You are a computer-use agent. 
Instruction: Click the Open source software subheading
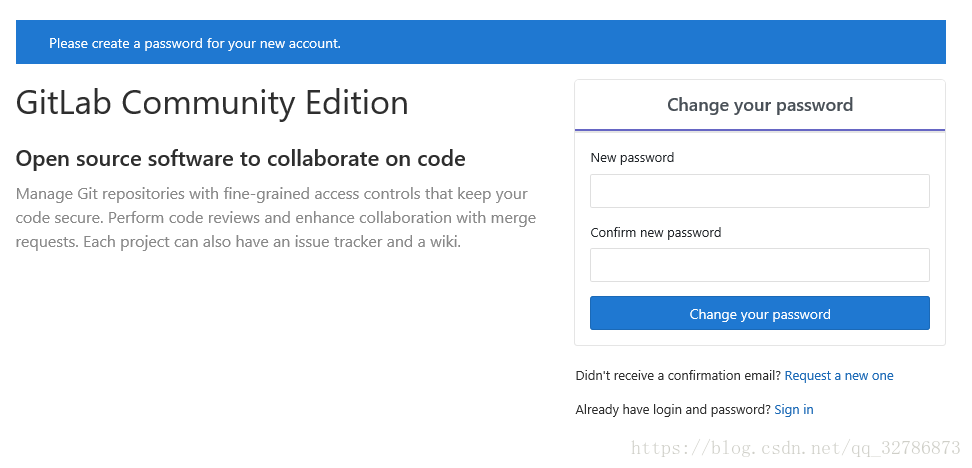click(x=241, y=159)
